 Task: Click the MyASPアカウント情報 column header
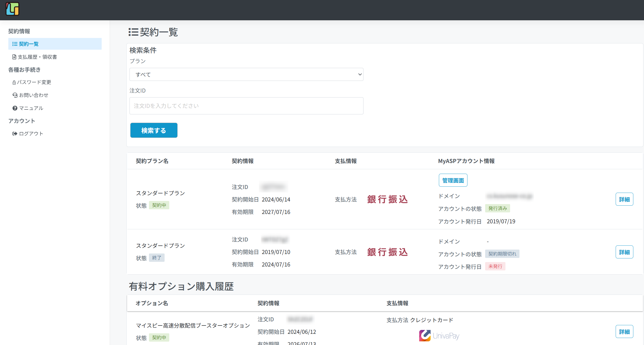click(466, 161)
